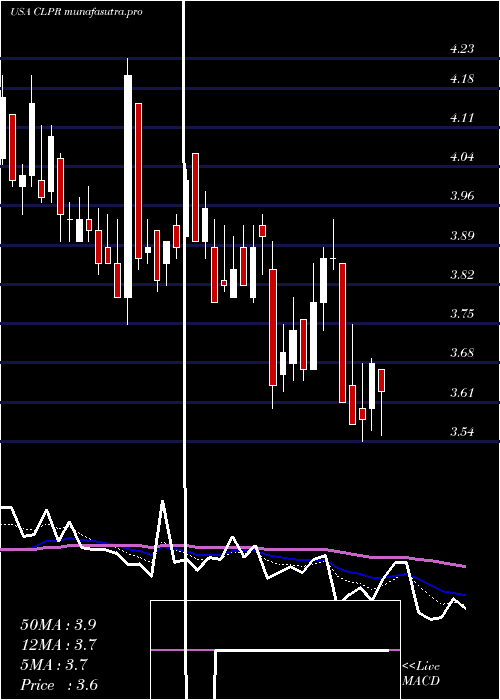
Task: Click the <<Live MACD label
Action: click(x=421, y=674)
